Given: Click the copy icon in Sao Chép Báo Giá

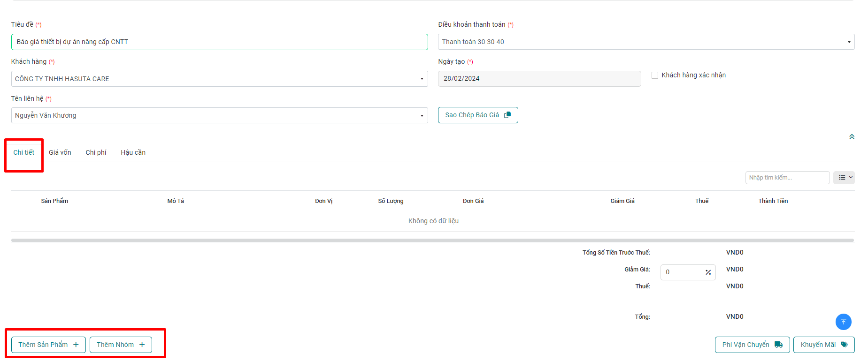Looking at the screenshot, I should (507, 115).
